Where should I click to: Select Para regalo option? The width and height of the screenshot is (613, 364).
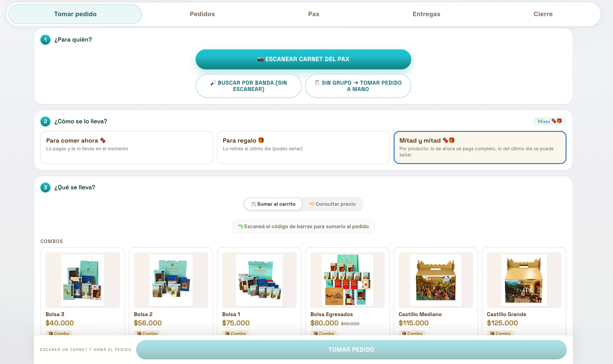(303, 147)
